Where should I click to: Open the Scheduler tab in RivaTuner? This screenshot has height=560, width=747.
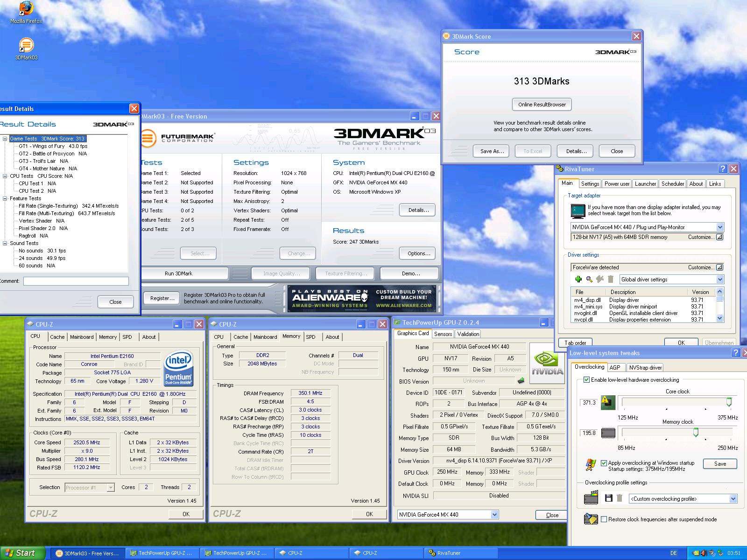tap(672, 184)
